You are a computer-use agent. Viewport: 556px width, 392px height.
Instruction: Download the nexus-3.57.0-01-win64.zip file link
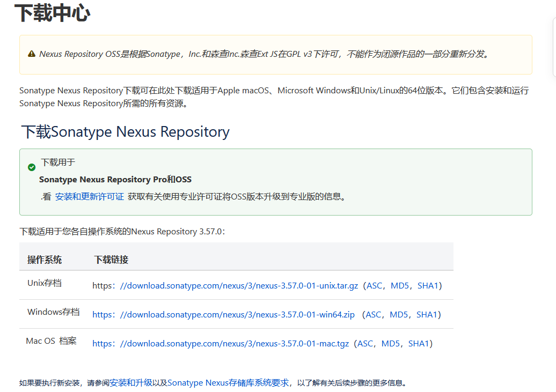223,315
